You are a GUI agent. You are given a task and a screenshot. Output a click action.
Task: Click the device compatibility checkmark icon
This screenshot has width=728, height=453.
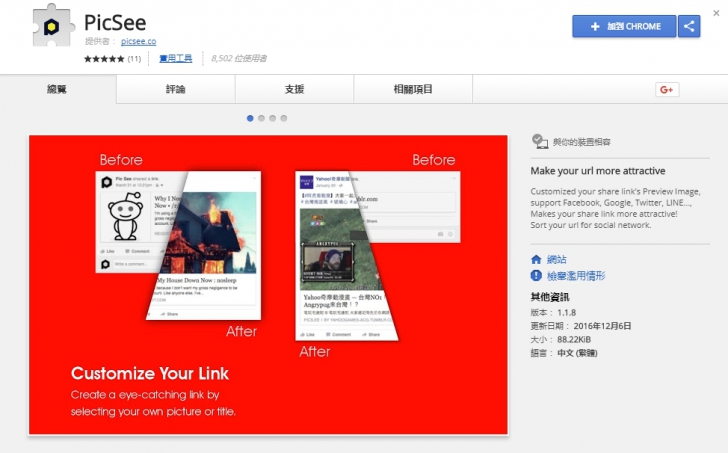tap(540, 142)
